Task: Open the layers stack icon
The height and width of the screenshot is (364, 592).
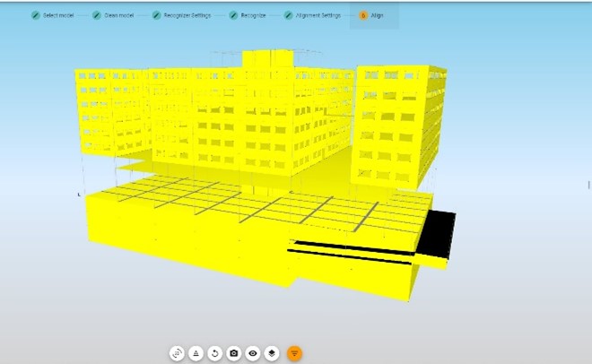Action: [x=272, y=353]
